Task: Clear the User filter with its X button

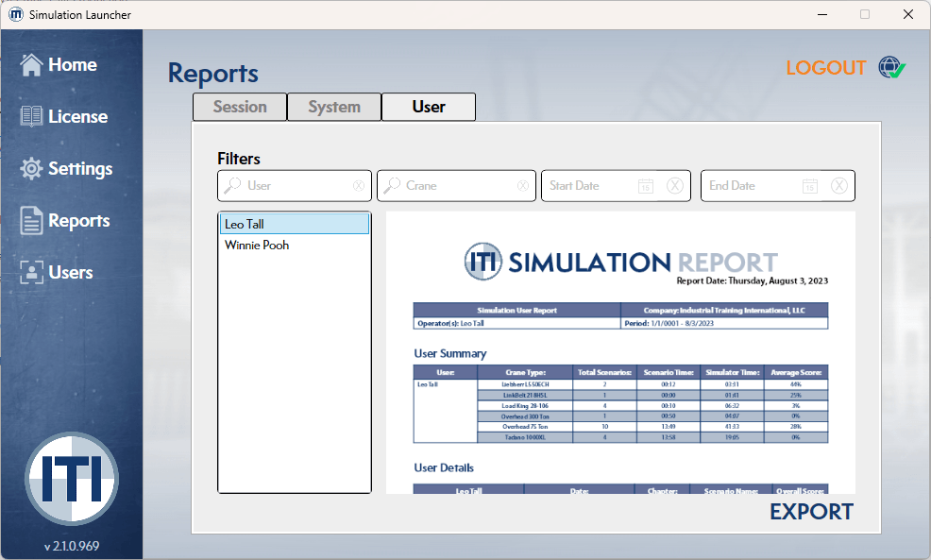Action: [x=359, y=185]
